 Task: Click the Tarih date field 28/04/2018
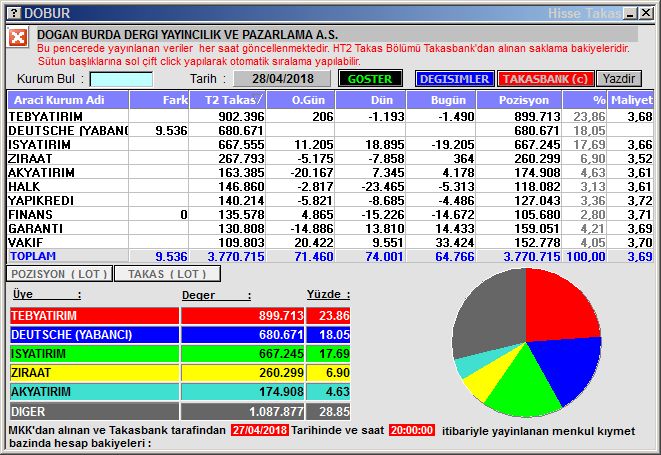pyautogui.click(x=282, y=79)
